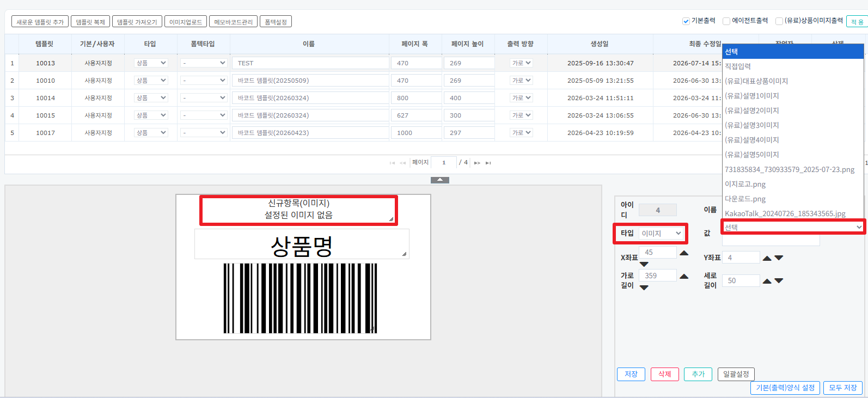The height and width of the screenshot is (398, 868).
Task: Click the 새로운 템플릿 추가 button
Action: point(40,22)
